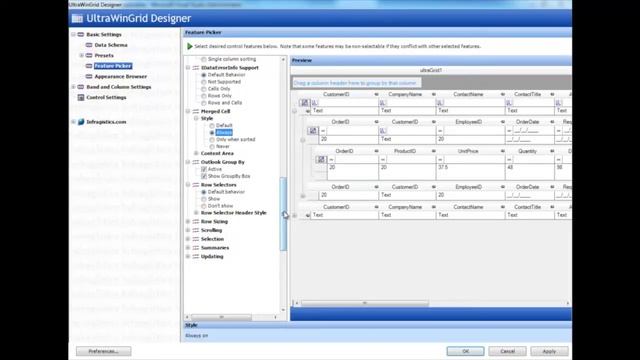Expand the Band and Column Settings node

[73, 87]
